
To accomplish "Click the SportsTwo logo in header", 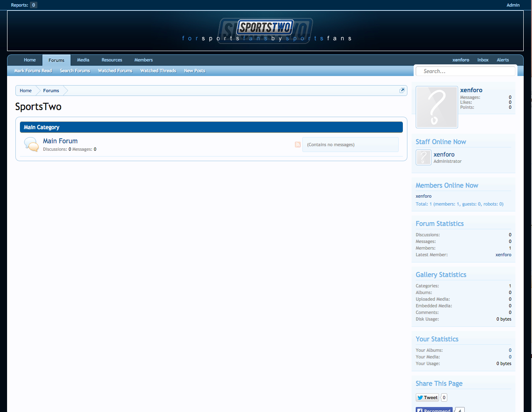I will coord(265,28).
